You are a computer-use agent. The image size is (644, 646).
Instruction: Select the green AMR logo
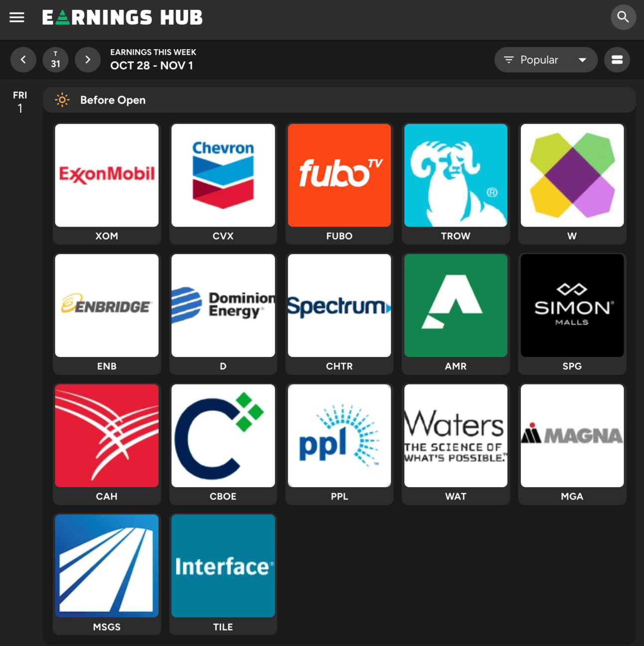[456, 306]
